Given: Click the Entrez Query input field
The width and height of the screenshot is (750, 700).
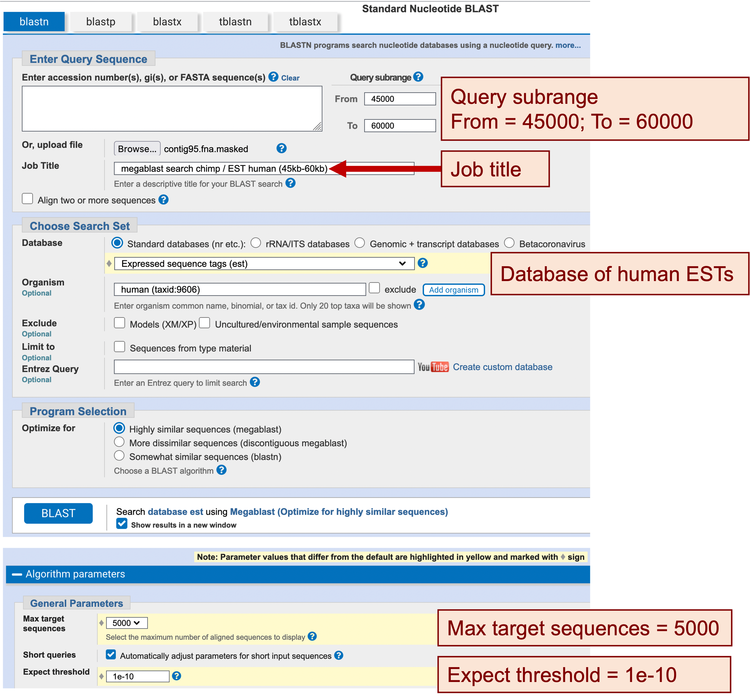Looking at the screenshot, I should (x=264, y=367).
